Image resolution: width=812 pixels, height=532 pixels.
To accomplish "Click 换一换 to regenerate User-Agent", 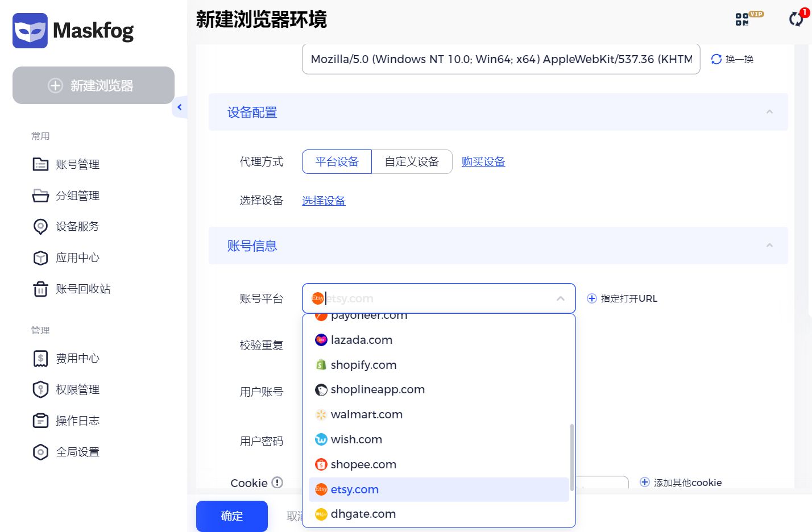I will [732, 59].
